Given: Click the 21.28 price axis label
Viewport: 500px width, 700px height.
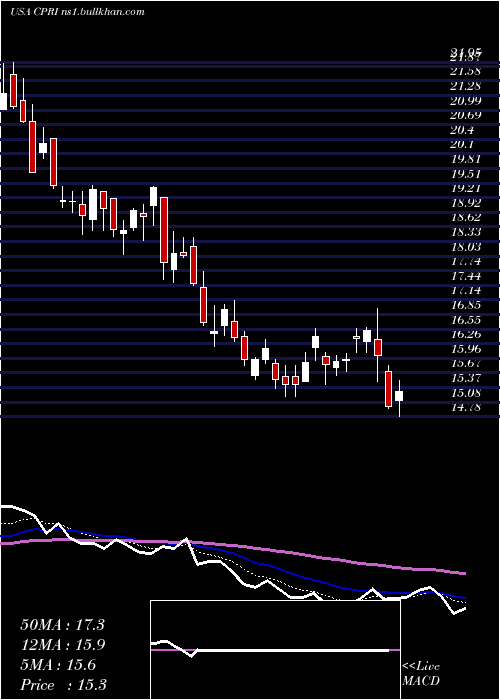Looking at the screenshot, I should [466, 86].
